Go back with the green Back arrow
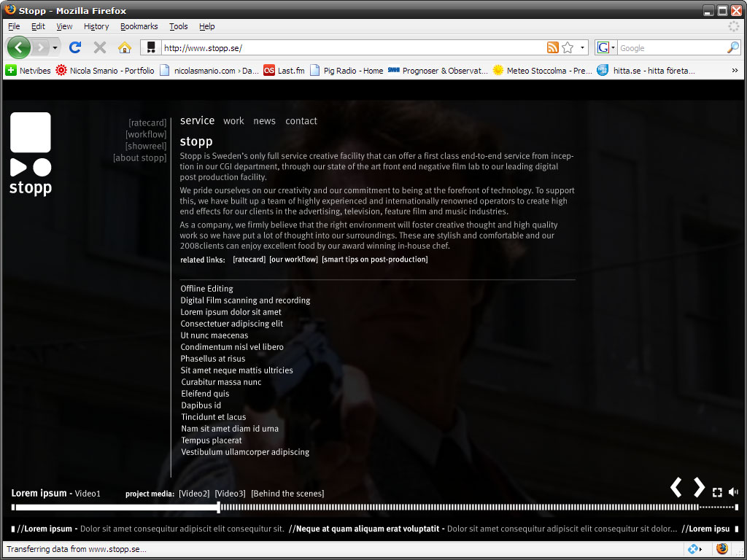Image resolution: width=747 pixels, height=560 pixels. click(18, 47)
